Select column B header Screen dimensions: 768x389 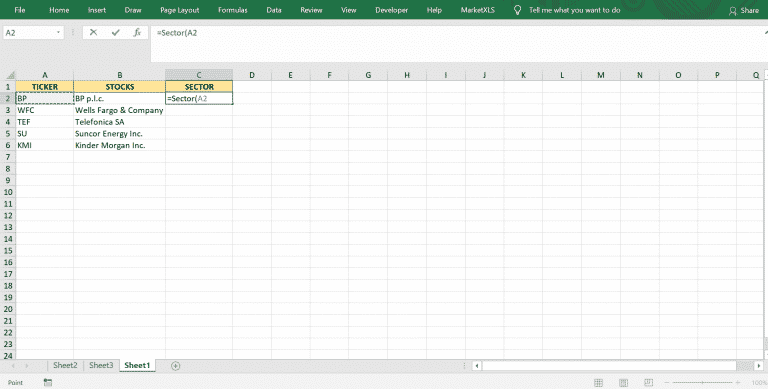(x=120, y=75)
